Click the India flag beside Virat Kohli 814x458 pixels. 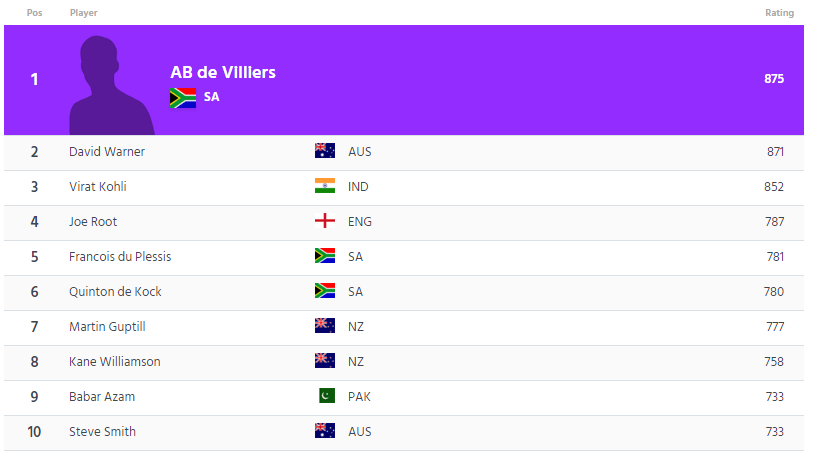325,186
